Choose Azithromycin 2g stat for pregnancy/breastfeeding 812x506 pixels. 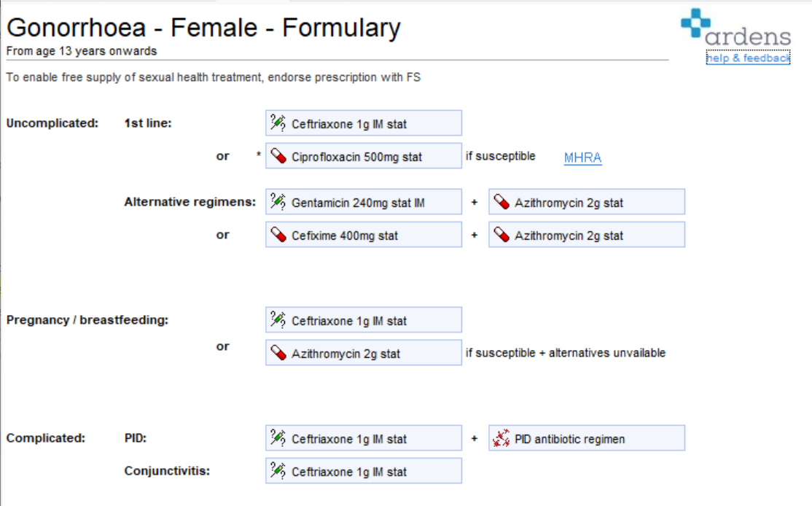pos(364,353)
